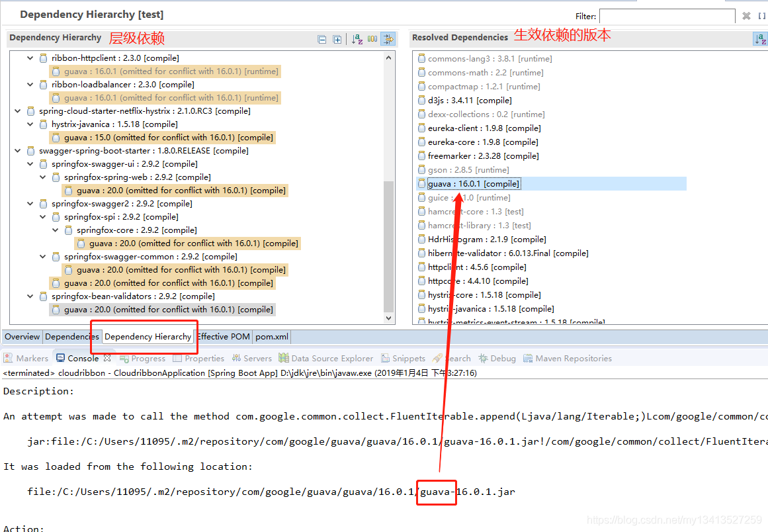Collapse the ribbon-loadbalancer : 2.3.0 node
The width and height of the screenshot is (768, 532).
pyautogui.click(x=30, y=84)
